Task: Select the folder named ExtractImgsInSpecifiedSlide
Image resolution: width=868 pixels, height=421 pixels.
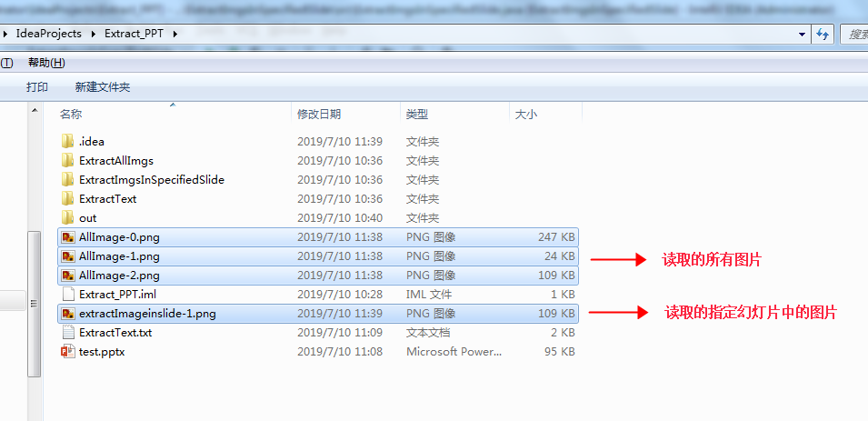Action: pos(152,179)
